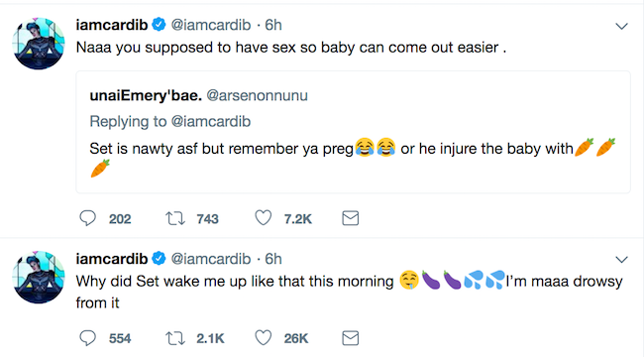This screenshot has height=357, width=644.
Task: Open the second tweet's 6h timestamp
Action: [x=273, y=259]
